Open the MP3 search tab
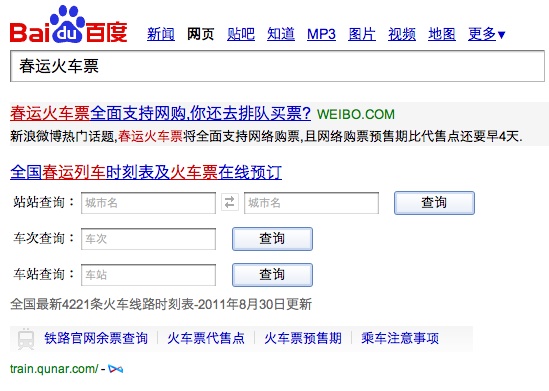 tap(321, 34)
